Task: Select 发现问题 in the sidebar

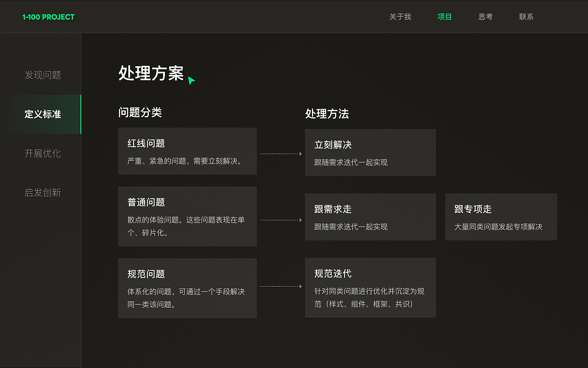Action: pyautogui.click(x=42, y=75)
